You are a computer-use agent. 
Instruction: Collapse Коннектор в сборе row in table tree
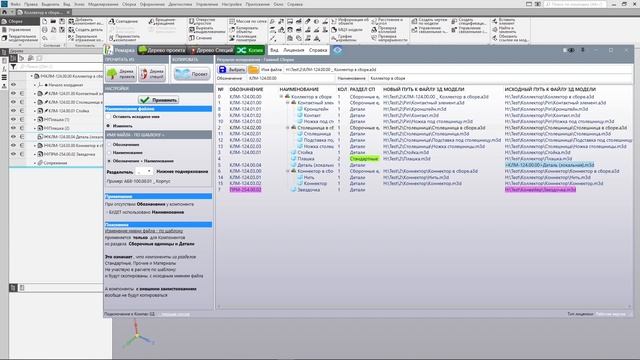[x=287, y=171]
